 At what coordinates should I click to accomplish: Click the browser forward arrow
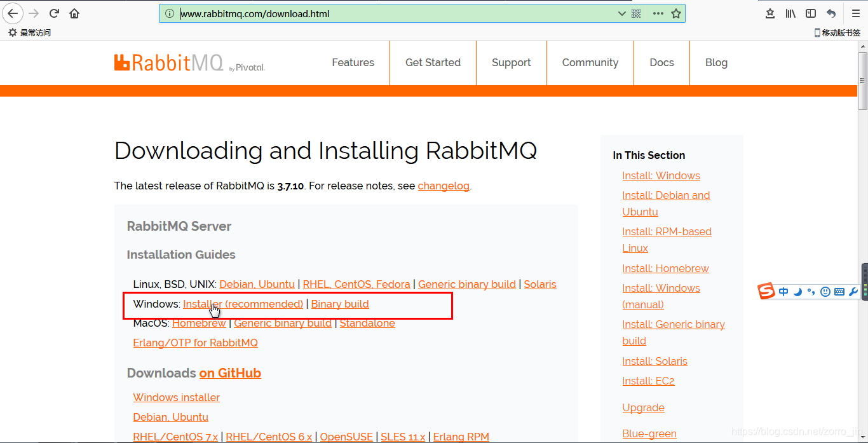coord(34,13)
